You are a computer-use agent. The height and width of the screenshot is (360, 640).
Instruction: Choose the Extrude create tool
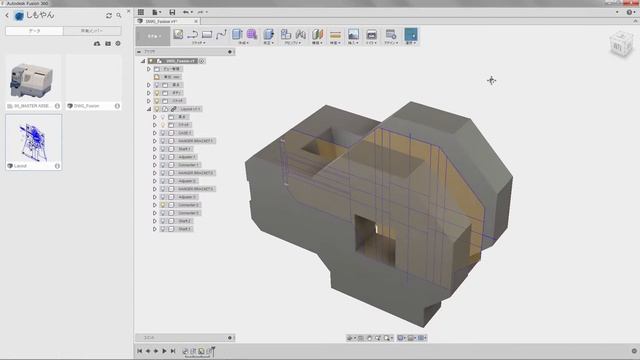tap(237, 34)
